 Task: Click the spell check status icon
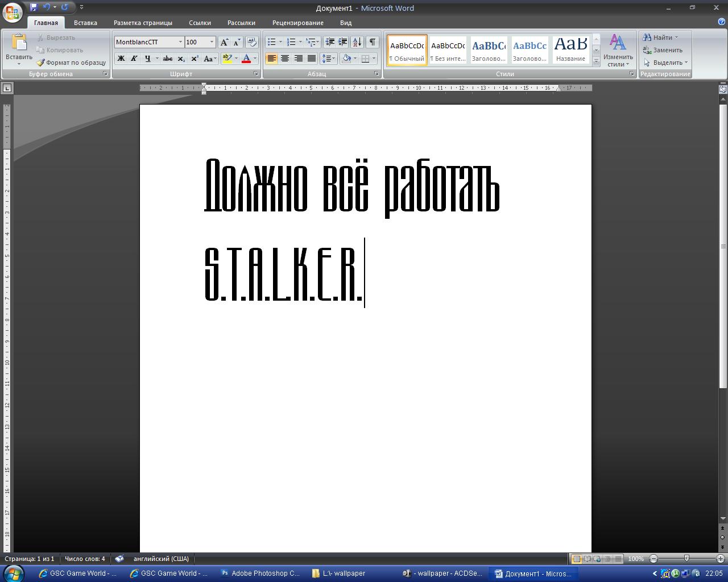pos(119,559)
